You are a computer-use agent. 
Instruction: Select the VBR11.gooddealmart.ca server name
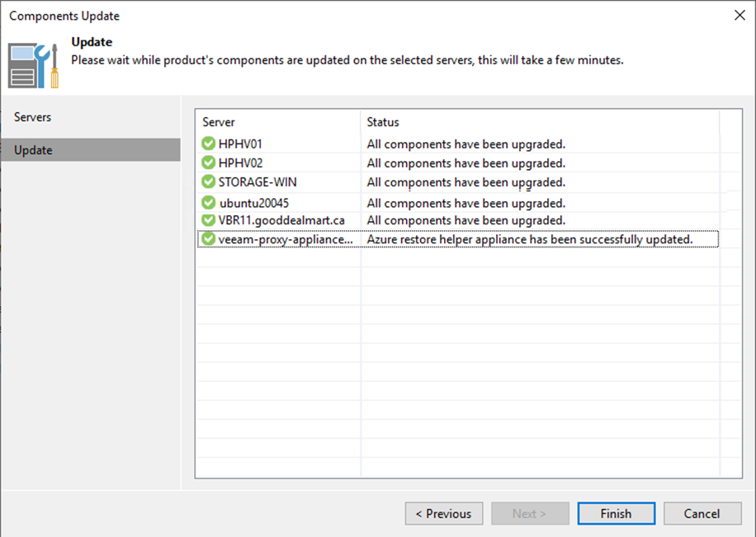point(281,220)
